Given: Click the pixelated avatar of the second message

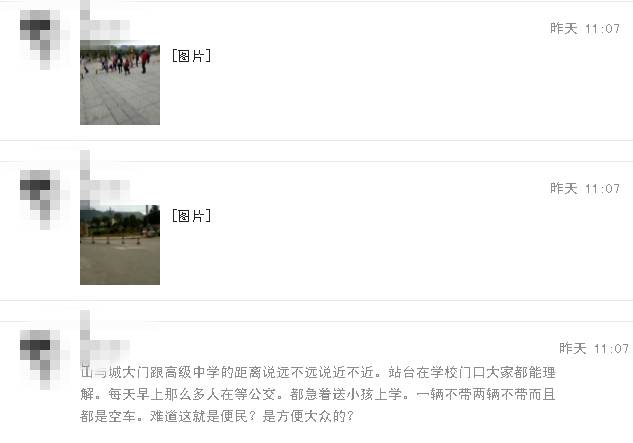Looking at the screenshot, I should tap(40, 199).
